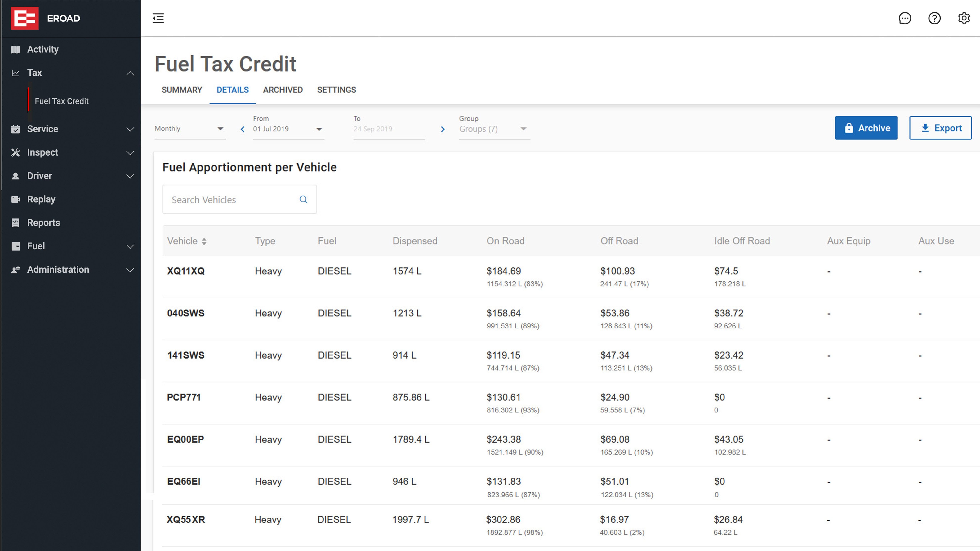The image size is (980, 551).
Task: Click the Fuel pump icon in sidebar
Action: coord(15,246)
